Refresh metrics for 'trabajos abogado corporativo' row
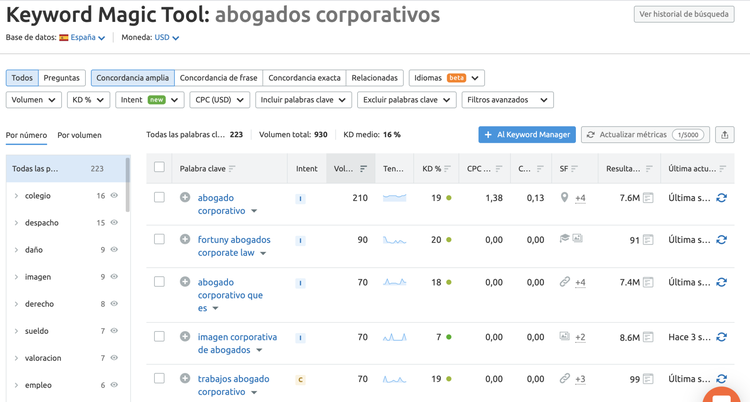The image size is (750, 402). (x=721, y=379)
